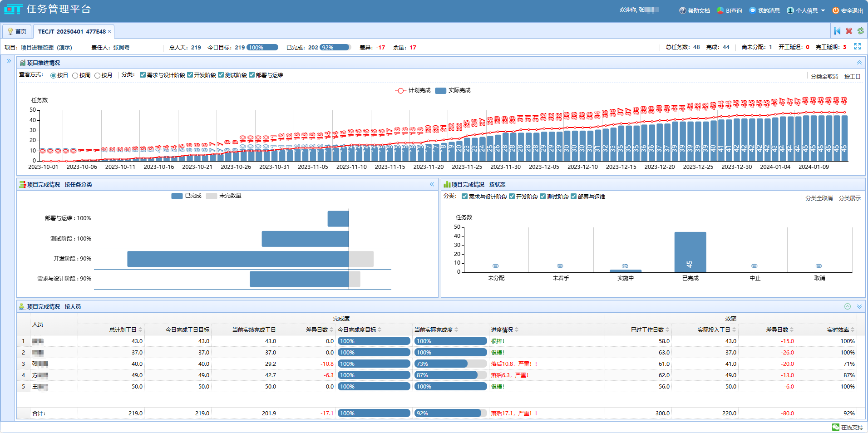Click the safe logout power icon

(x=835, y=10)
